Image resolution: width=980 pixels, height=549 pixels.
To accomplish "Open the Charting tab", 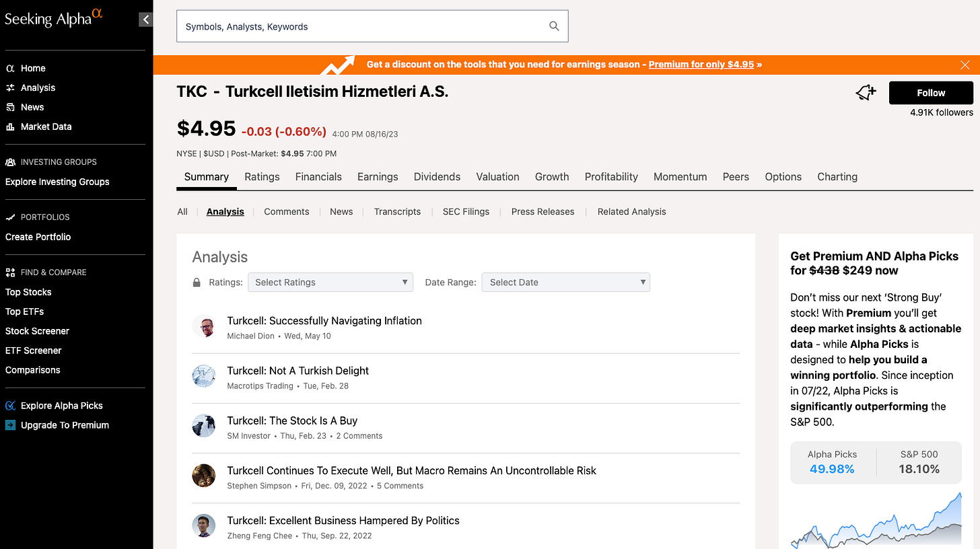I will [x=837, y=177].
